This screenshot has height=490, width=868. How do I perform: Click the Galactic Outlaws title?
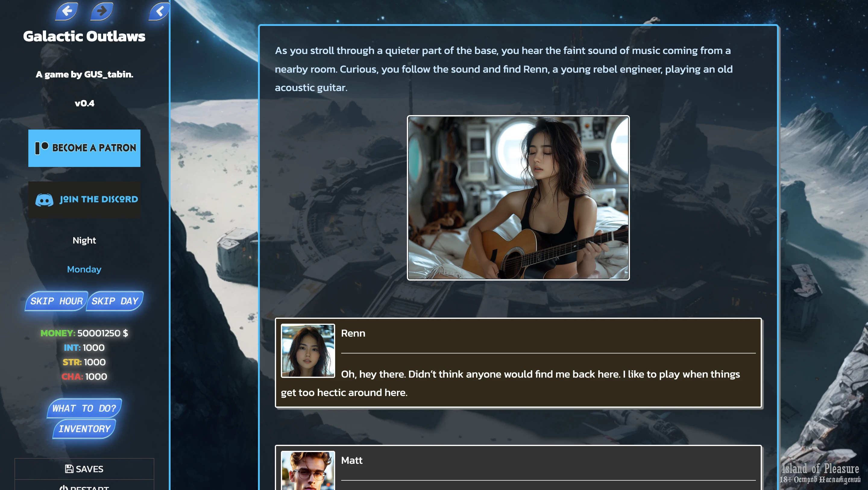pos(84,36)
